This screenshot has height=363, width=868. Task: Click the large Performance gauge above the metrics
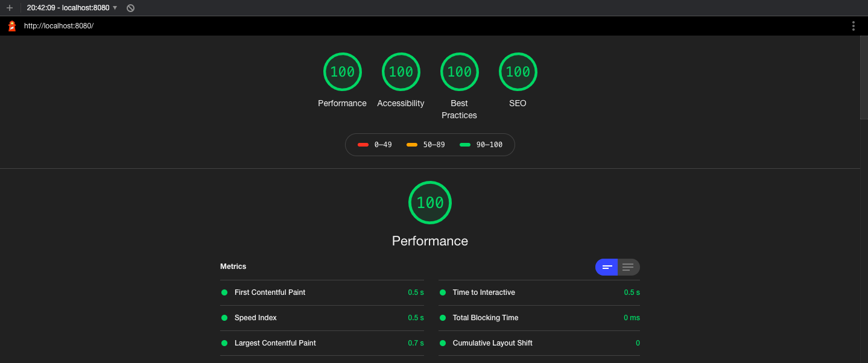point(429,202)
